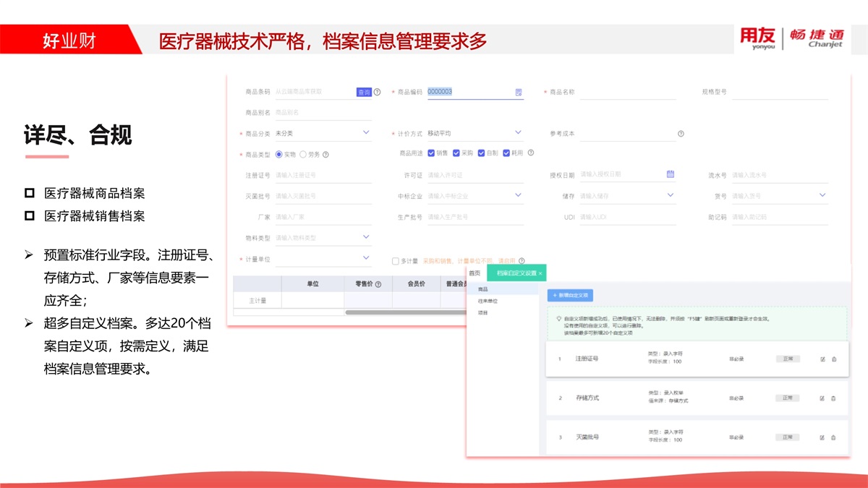Click the help icon next to 参考成本
This screenshot has width=868, height=488.
pos(681,134)
